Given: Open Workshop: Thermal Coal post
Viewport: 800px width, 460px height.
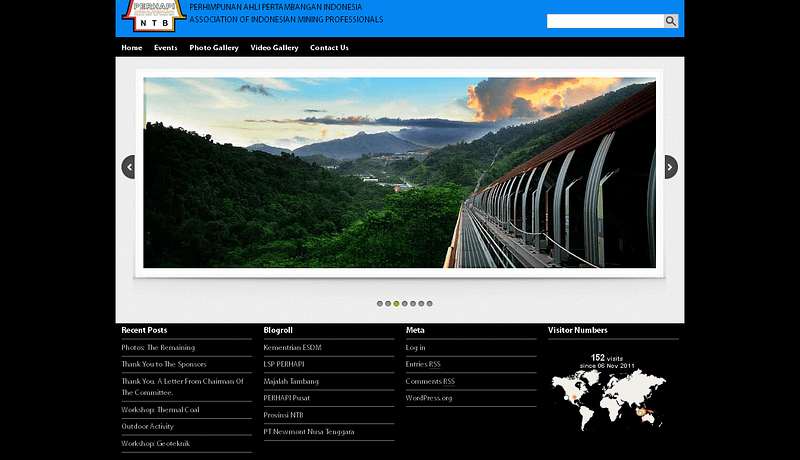Looking at the screenshot, I should click(x=160, y=410).
